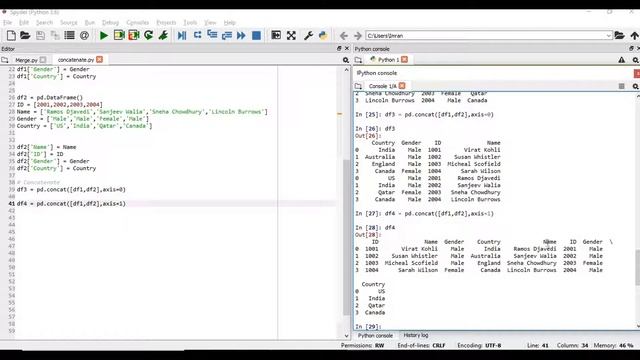Expand the working directory path dropdown
This screenshot has width=640, height=360.
(x=608, y=36)
